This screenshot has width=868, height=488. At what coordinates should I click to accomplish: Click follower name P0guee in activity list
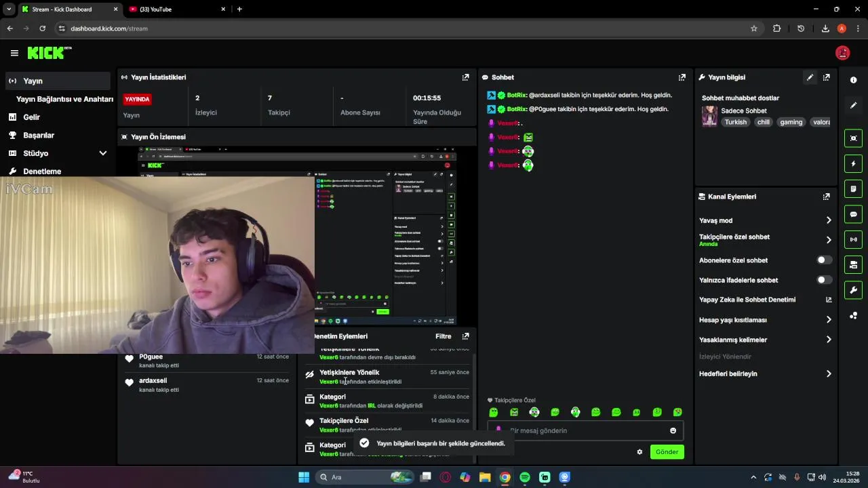151,357
